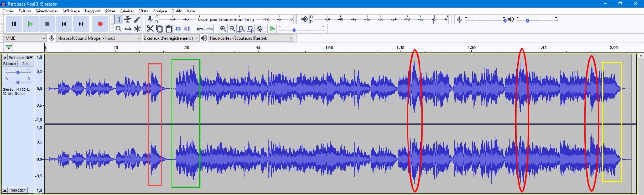Click the recording meter to start monitoring

click(x=225, y=19)
